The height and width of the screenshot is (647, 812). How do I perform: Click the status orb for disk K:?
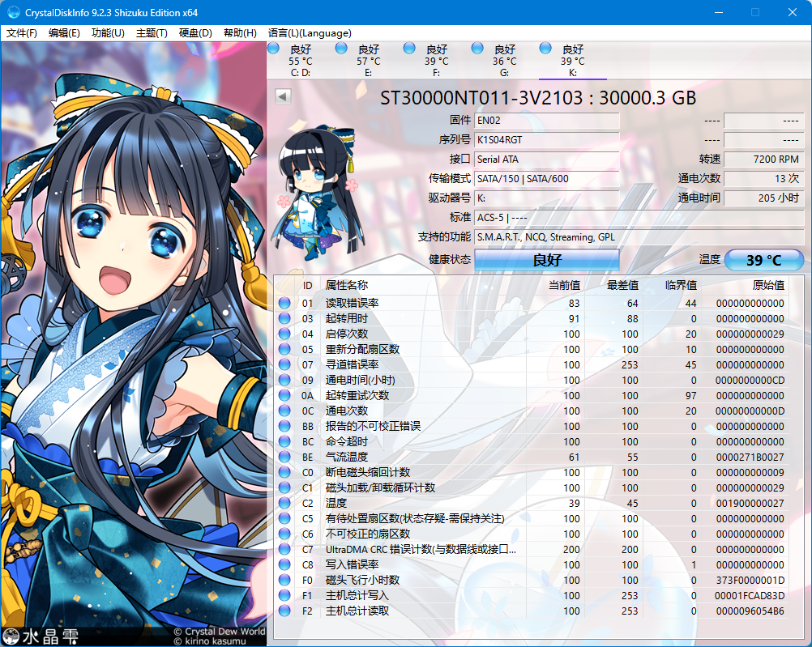pyautogui.click(x=545, y=48)
